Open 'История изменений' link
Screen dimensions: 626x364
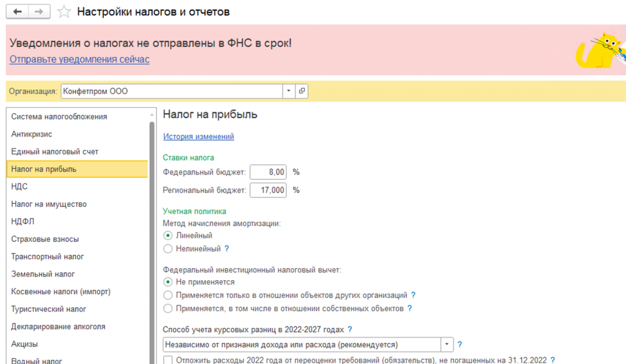[x=198, y=136]
